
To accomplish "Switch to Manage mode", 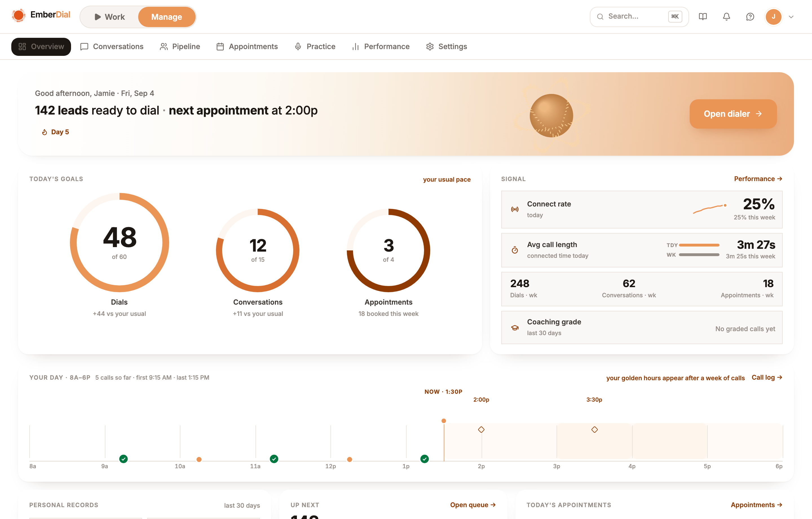I will click(x=167, y=17).
